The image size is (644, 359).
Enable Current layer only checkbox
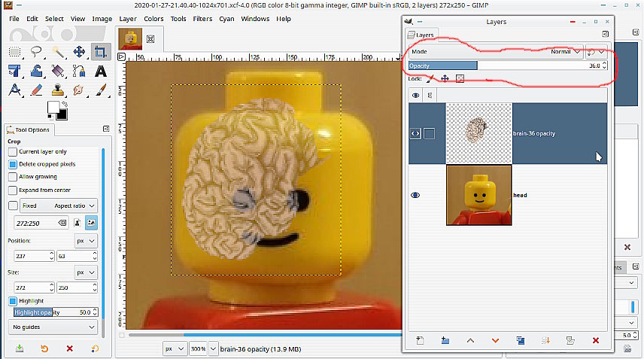point(13,151)
